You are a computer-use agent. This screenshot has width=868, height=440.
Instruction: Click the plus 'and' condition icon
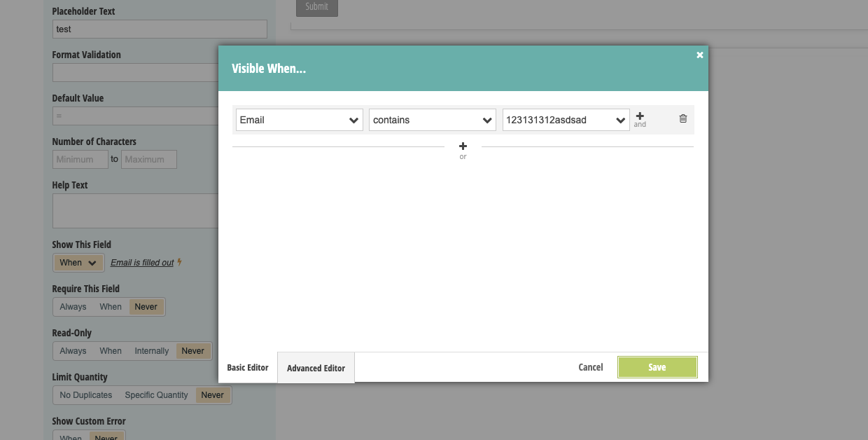640,117
